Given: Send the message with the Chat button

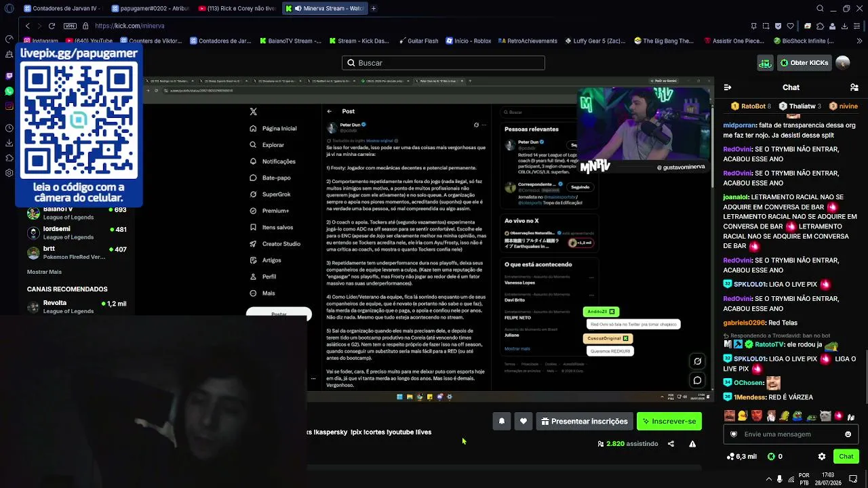Looking at the screenshot, I should [846, 457].
